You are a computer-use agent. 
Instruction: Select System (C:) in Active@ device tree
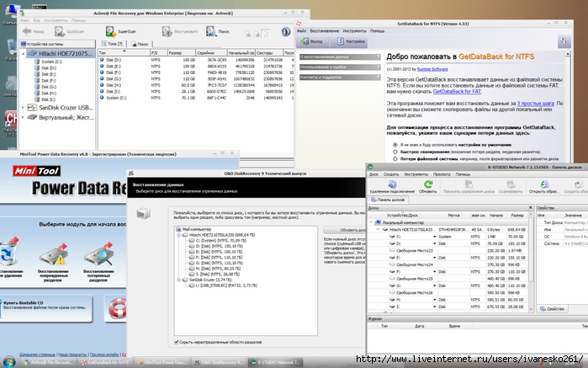(x=52, y=61)
